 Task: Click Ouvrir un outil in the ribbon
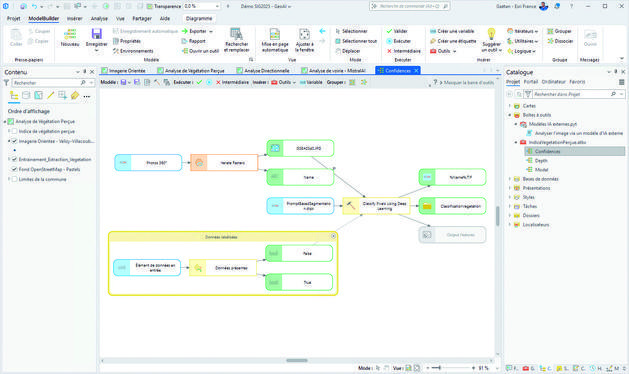tap(200, 51)
